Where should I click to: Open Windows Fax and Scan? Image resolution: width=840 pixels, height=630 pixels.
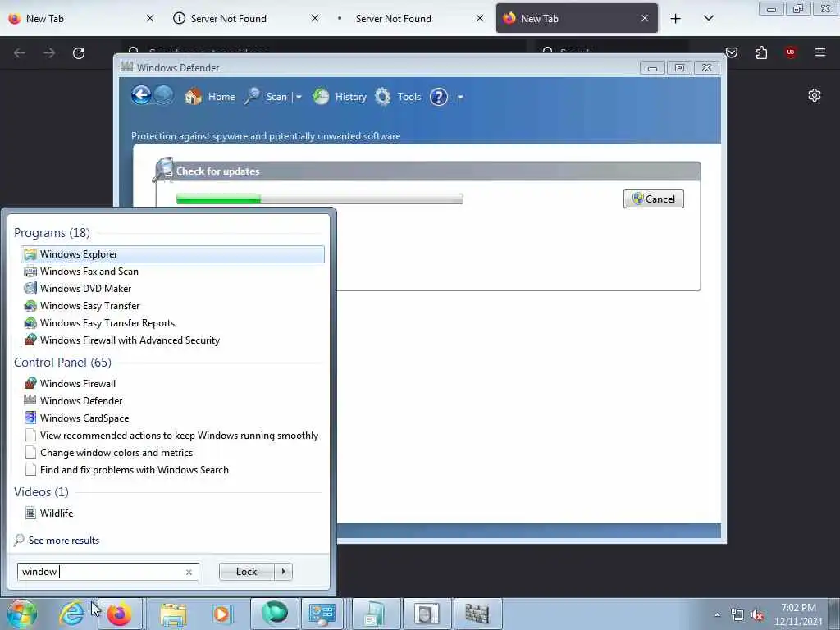point(172,271)
